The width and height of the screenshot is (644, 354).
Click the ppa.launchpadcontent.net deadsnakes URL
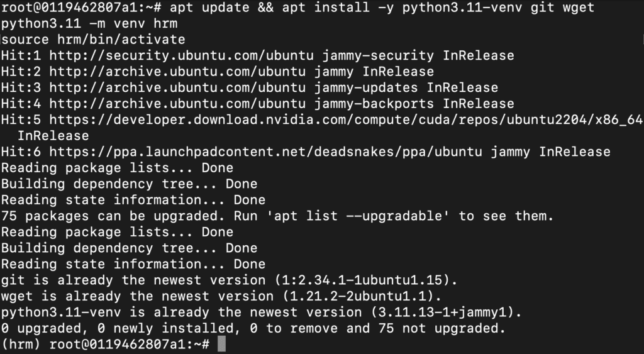pyautogui.click(x=265, y=152)
